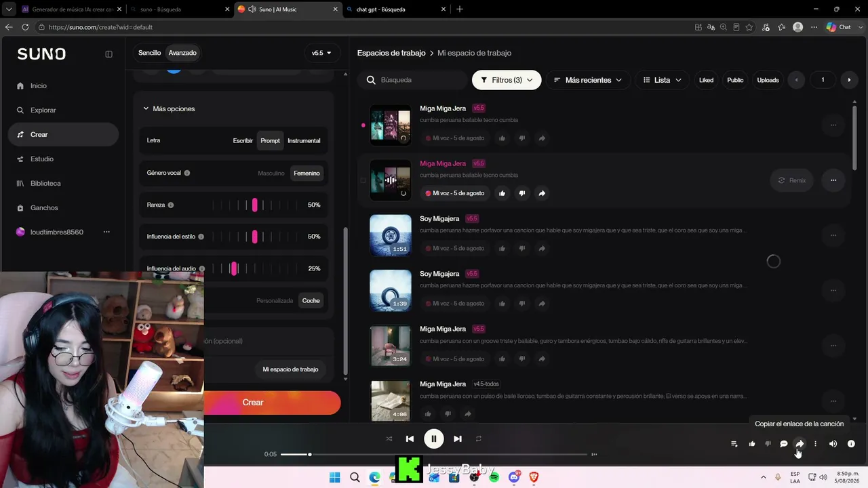Choose the Personalizada option
Image resolution: width=868 pixels, height=488 pixels.
[275, 301]
